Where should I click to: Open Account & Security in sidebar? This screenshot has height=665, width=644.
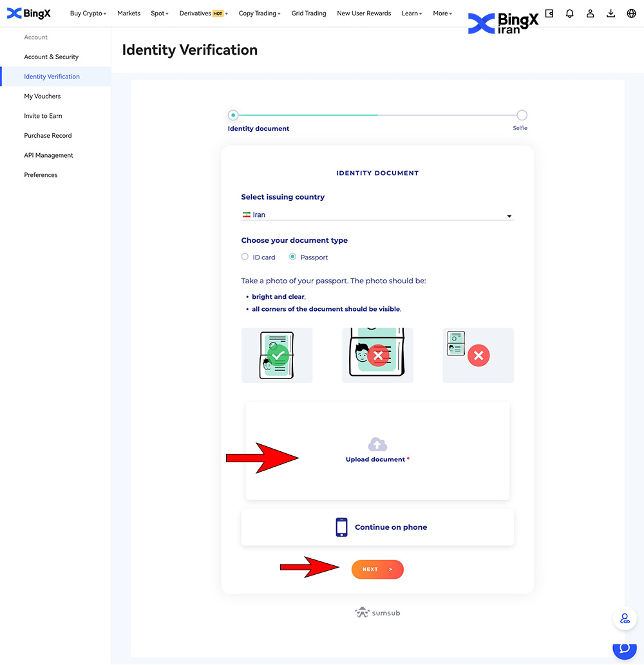[52, 57]
